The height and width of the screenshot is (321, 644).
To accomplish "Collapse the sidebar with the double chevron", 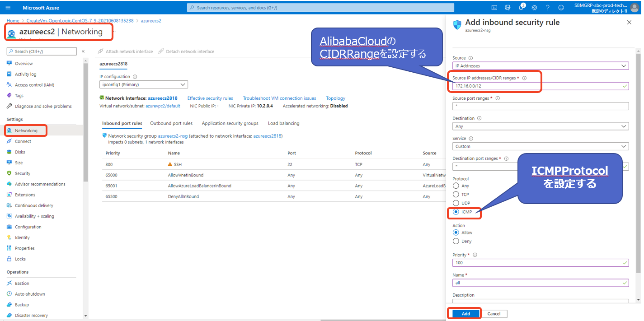I will pyautogui.click(x=83, y=51).
